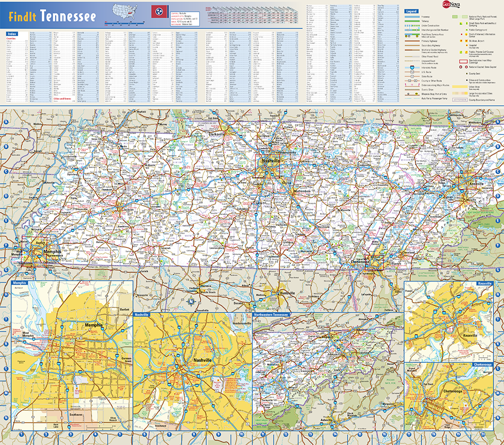The image size is (504, 445).
Task: Click the Clarksville label on the main map
Action: coord(217,134)
